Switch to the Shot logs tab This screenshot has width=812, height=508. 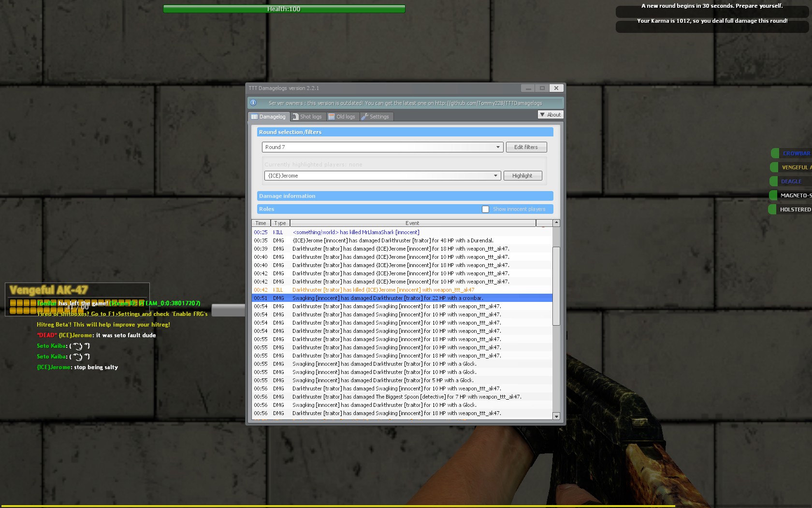(310, 117)
